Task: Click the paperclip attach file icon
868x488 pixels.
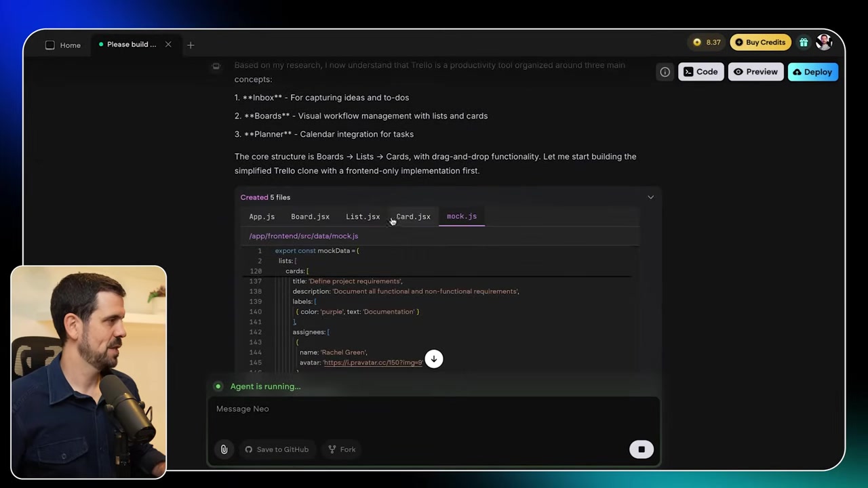Action: pos(224,449)
